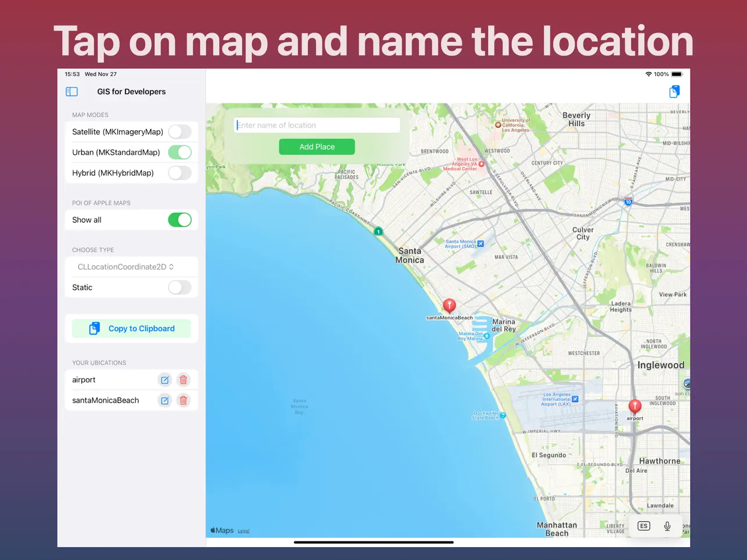The image size is (747, 560).
Task: Click the edit icon beside santaMonicaBeach
Action: (164, 400)
